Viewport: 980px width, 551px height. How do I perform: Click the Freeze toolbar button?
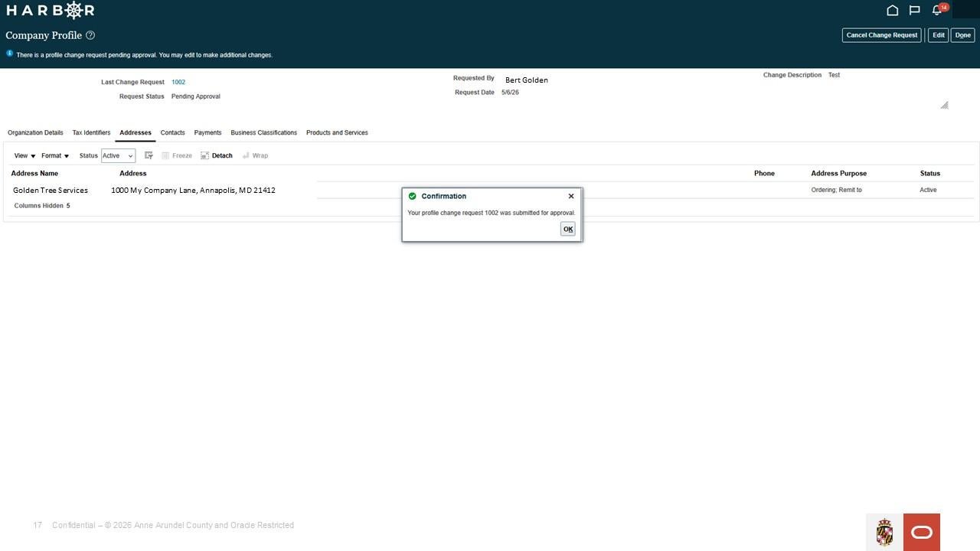[x=177, y=155]
